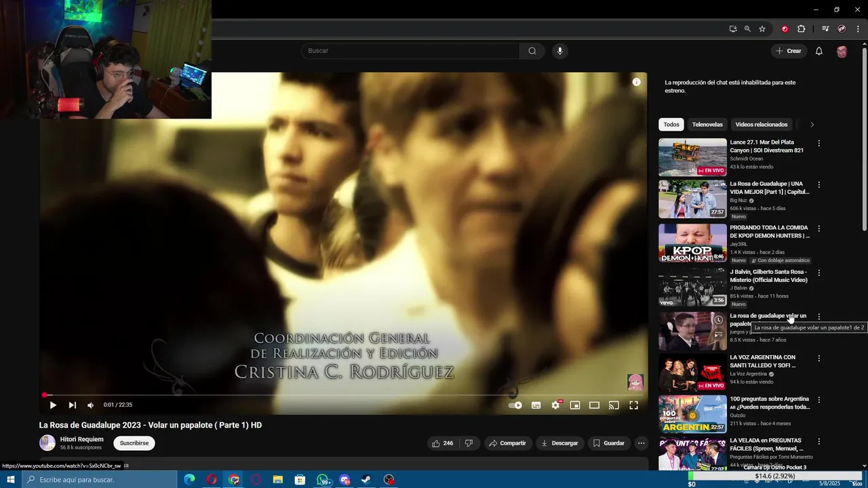Image resolution: width=868 pixels, height=488 pixels.
Task: Toggle theater mode in the player
Action: 594,405
